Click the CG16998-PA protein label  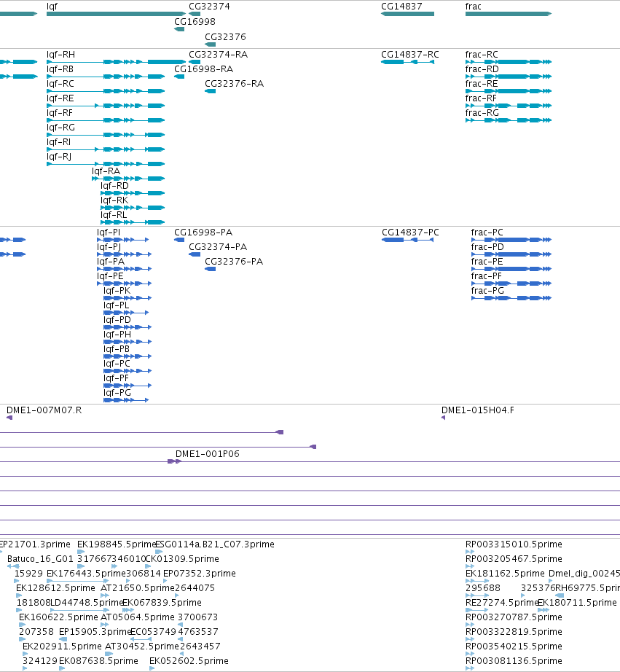[203, 233]
